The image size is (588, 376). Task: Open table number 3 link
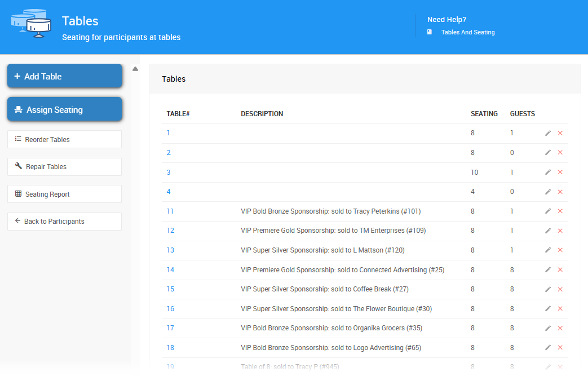169,172
